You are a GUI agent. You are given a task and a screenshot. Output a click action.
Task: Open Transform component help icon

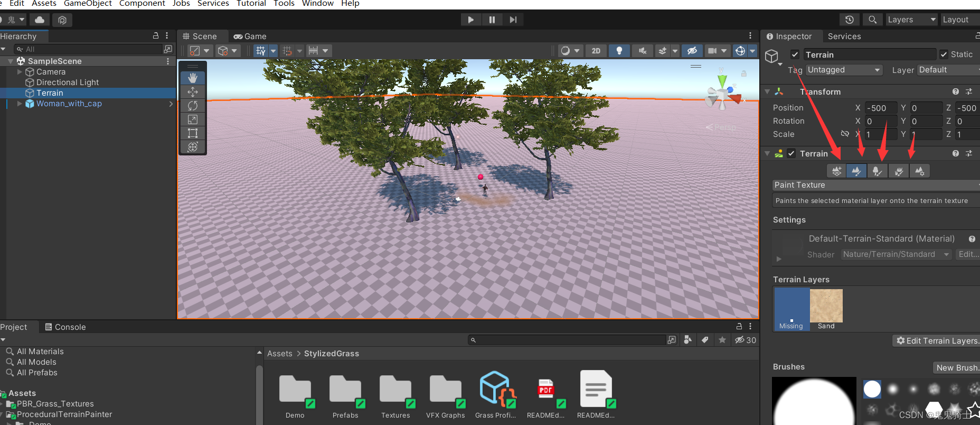coord(956,91)
